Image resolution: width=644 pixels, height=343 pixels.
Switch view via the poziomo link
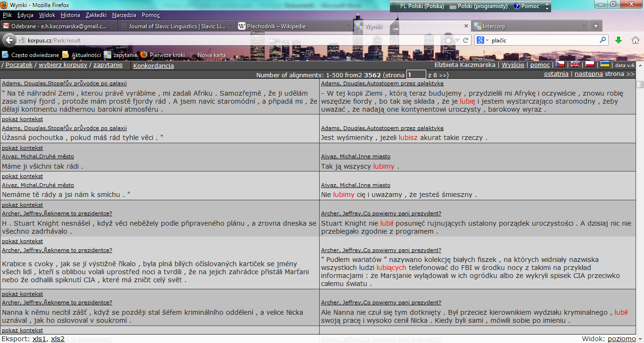621,338
